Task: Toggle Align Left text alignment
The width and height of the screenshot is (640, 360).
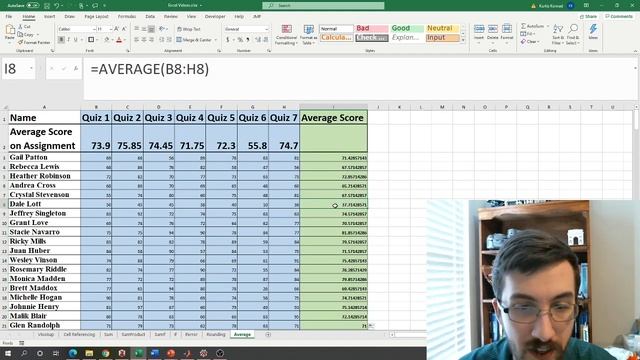Action: (x=137, y=40)
